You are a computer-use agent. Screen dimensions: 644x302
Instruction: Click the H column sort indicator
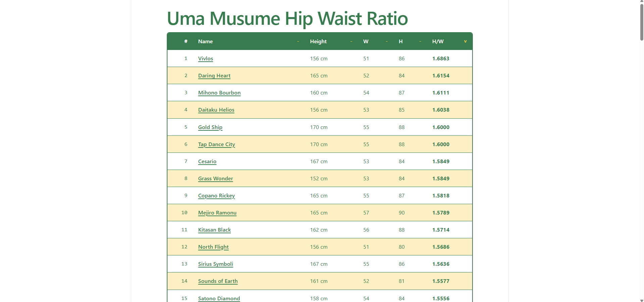coord(420,42)
